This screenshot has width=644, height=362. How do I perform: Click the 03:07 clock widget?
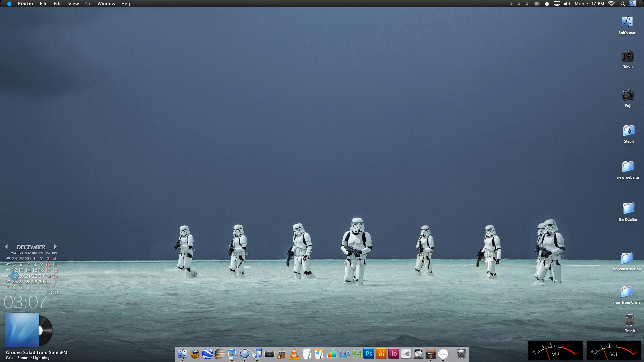[x=25, y=302]
